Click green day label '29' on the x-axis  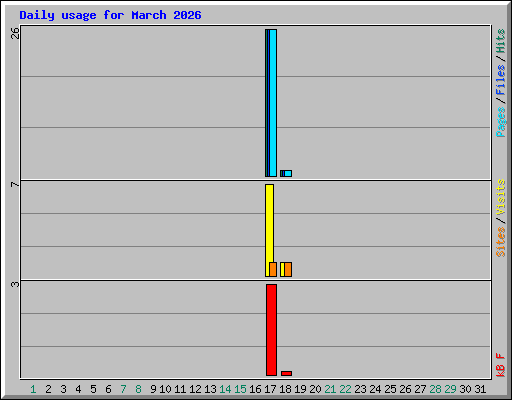point(450,389)
